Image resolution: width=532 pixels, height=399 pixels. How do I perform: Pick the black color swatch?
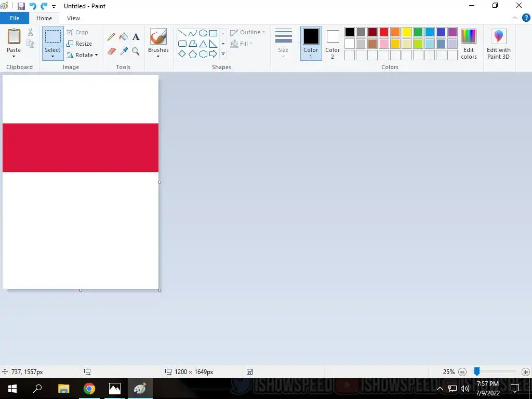pos(350,32)
